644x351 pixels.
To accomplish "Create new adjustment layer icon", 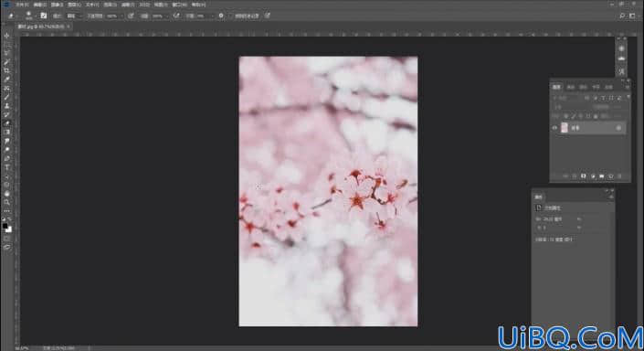I will pyautogui.click(x=593, y=175).
